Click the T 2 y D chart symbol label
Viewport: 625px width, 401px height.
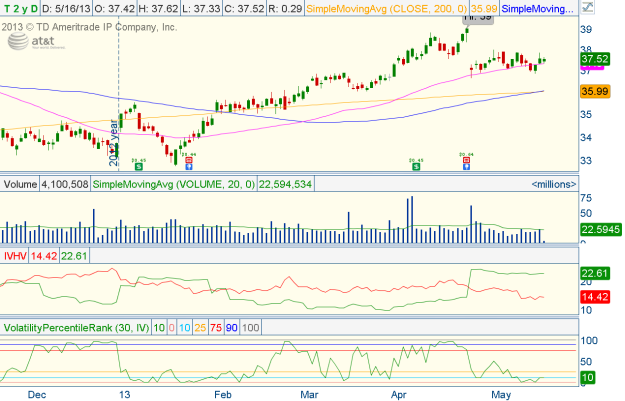pos(18,8)
